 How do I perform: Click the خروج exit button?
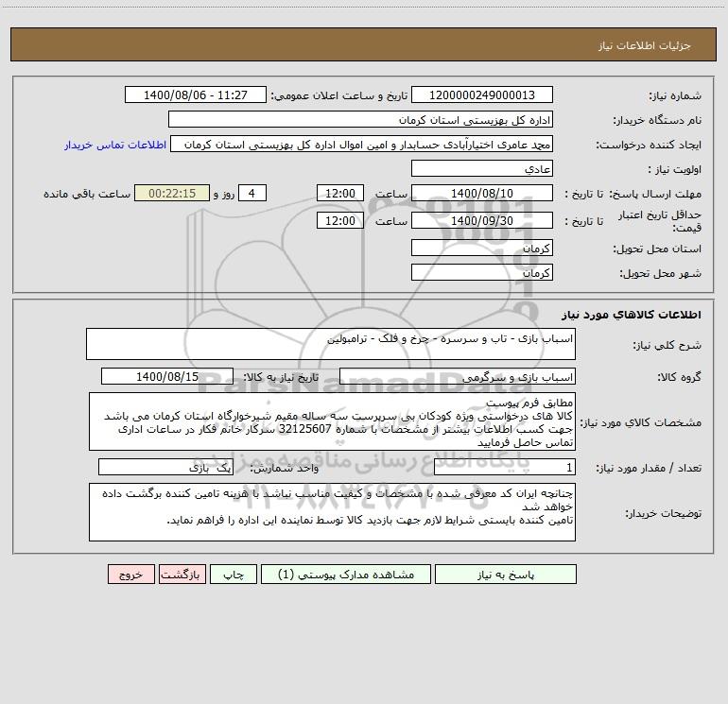(130, 574)
